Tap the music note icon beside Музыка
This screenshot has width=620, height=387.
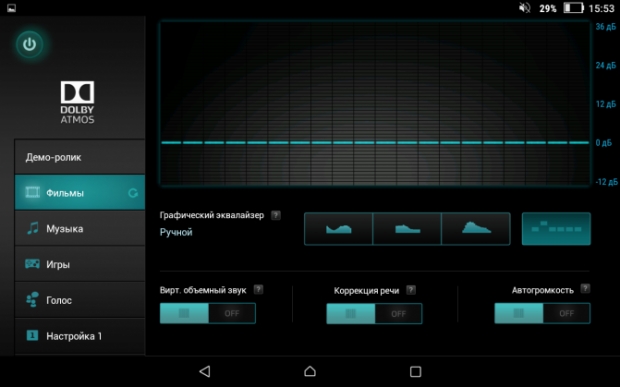click(x=32, y=228)
